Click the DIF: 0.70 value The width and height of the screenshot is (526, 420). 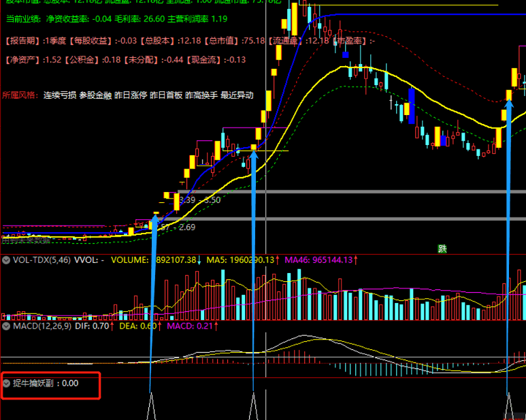point(92,326)
